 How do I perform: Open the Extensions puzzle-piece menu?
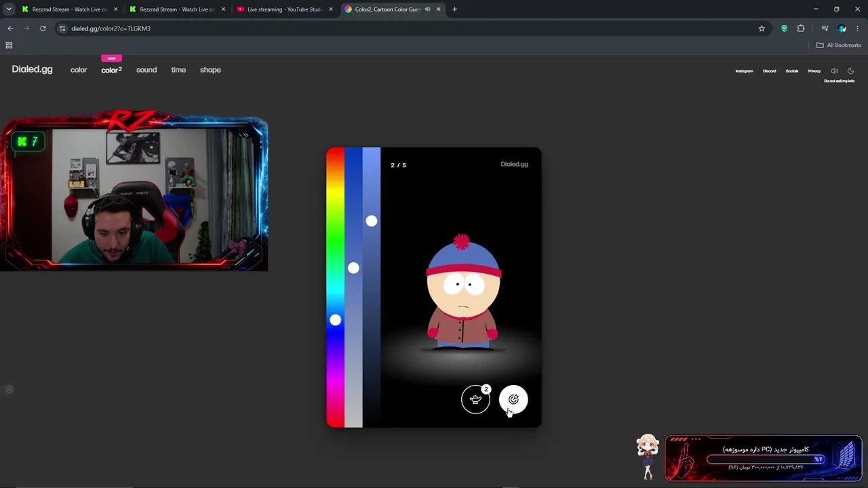801,28
